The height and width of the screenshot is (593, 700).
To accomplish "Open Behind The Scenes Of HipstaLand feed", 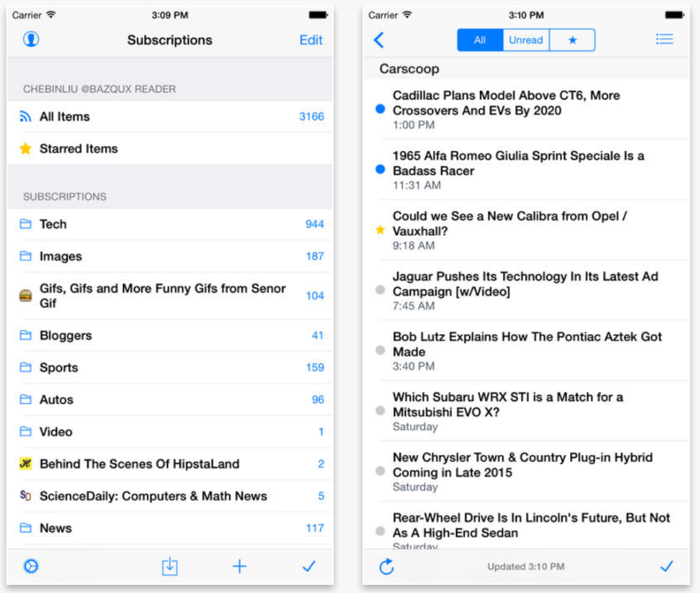I will [x=170, y=464].
